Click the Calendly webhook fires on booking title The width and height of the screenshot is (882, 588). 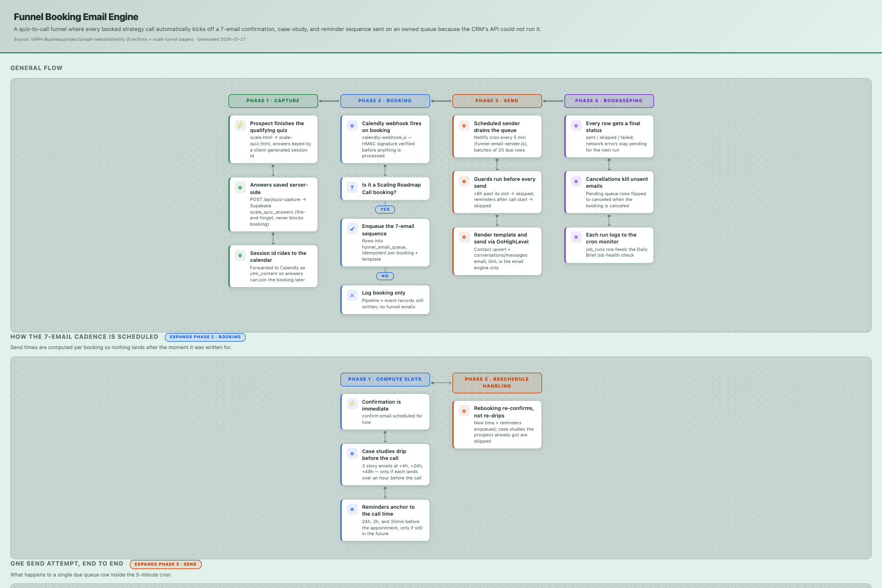click(x=392, y=127)
